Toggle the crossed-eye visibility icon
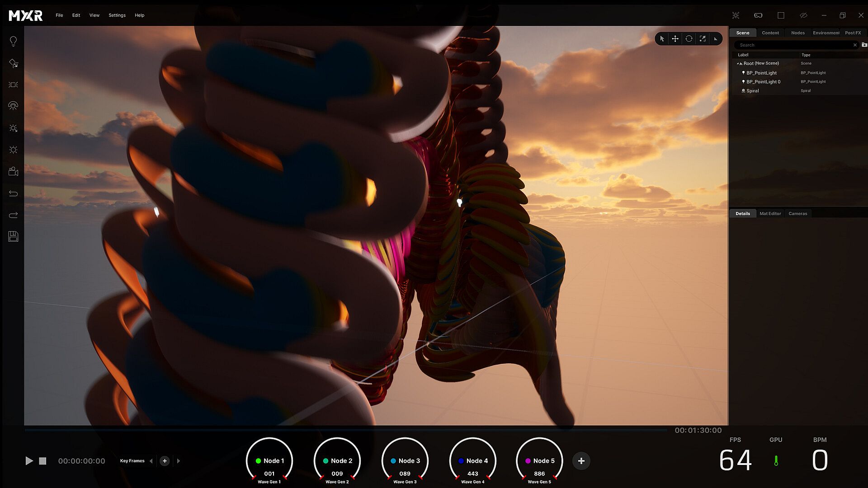Image resolution: width=868 pixels, height=488 pixels. click(803, 15)
